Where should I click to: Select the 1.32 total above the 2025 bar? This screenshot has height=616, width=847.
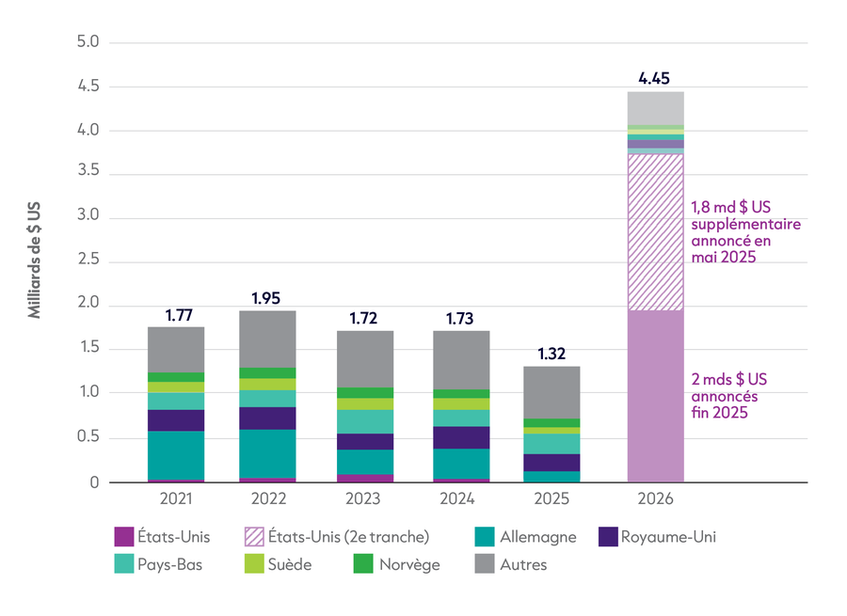(x=551, y=354)
